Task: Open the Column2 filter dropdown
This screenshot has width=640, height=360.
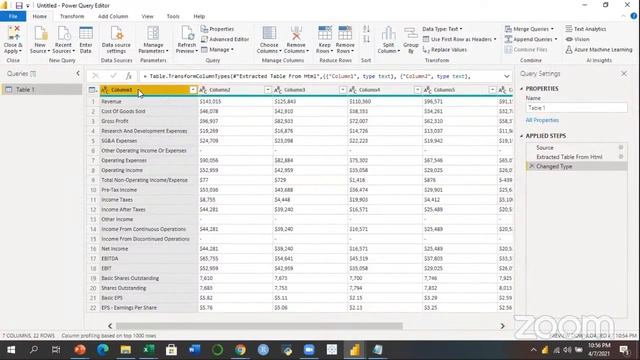Action: [x=268, y=90]
